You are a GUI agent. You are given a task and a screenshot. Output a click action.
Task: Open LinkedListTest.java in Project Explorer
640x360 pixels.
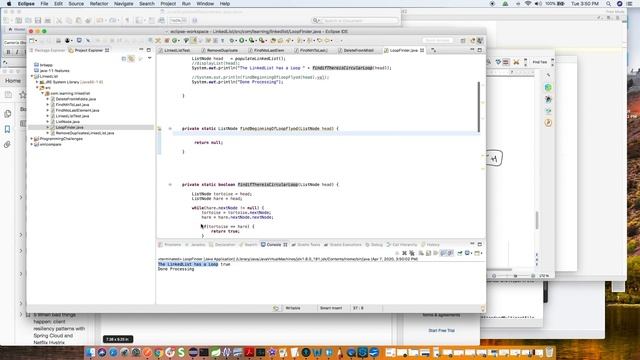pos(72,116)
